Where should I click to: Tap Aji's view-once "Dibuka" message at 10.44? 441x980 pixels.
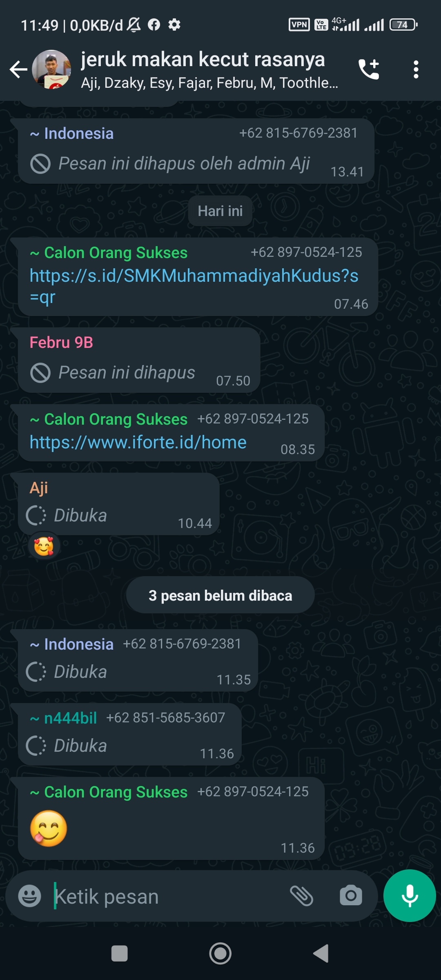click(x=118, y=504)
